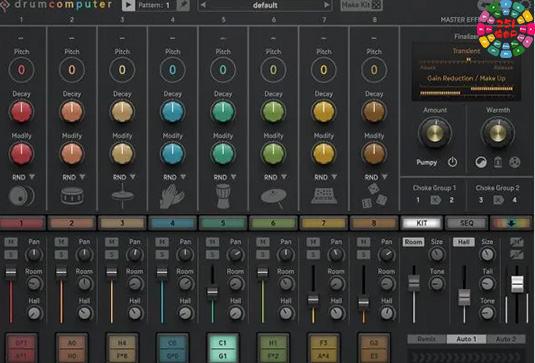This screenshot has width=535, height=363.
Task: Go to the next preset arrow
Action: coord(327,5)
